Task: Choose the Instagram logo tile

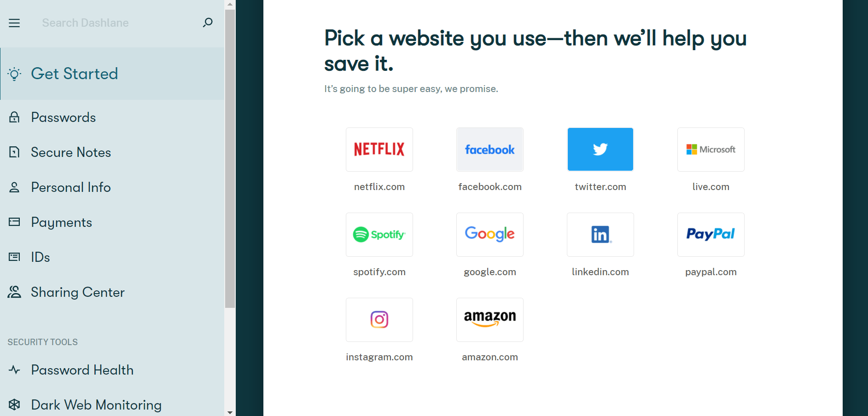Action: pyautogui.click(x=379, y=320)
